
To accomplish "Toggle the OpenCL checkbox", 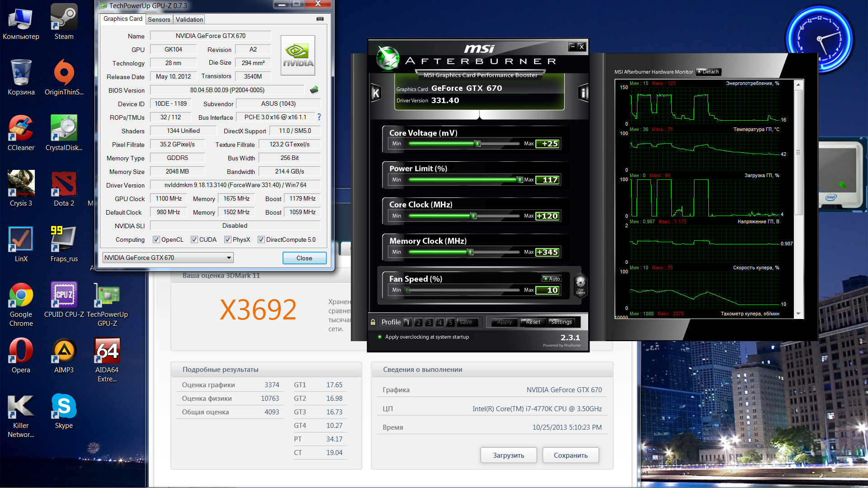I will tap(156, 239).
